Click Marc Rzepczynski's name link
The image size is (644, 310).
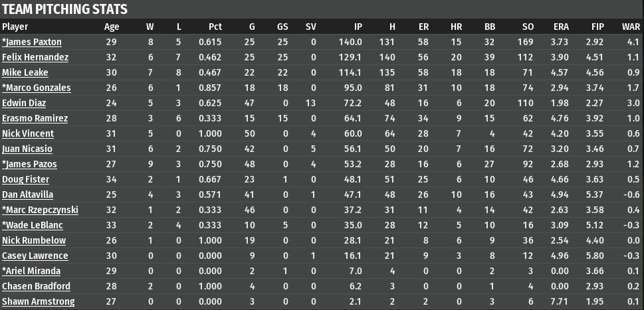40,210
